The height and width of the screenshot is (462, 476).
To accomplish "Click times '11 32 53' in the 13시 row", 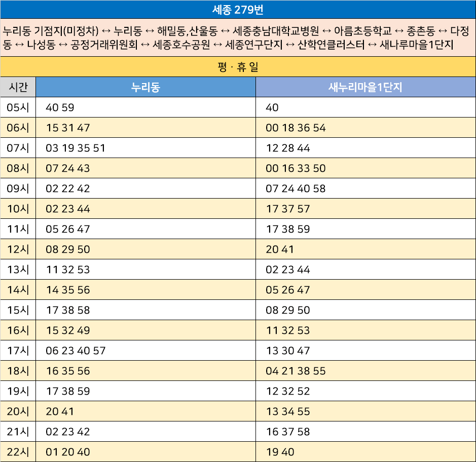I will pyautogui.click(x=68, y=269).
